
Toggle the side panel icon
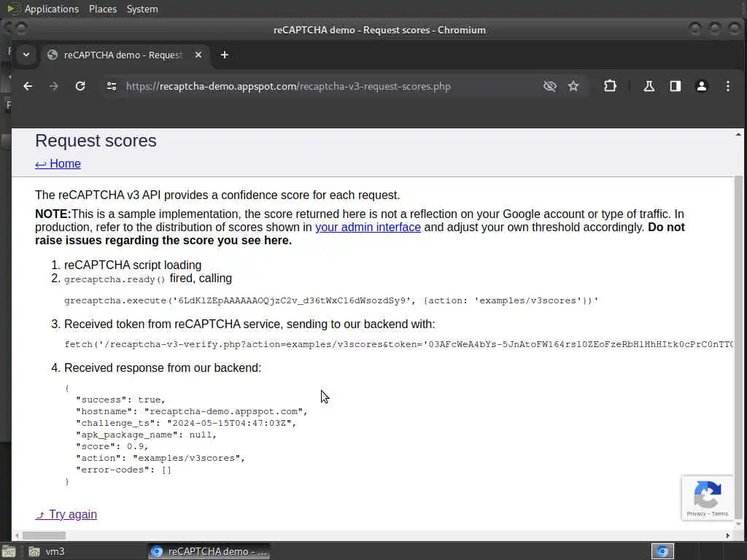(x=675, y=86)
